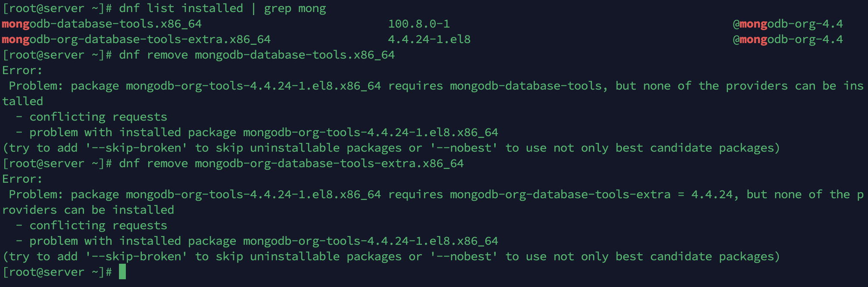Click the @mongodb-org-4.4 repo on second listing row
Screen dimensions: 868x287
click(x=787, y=39)
